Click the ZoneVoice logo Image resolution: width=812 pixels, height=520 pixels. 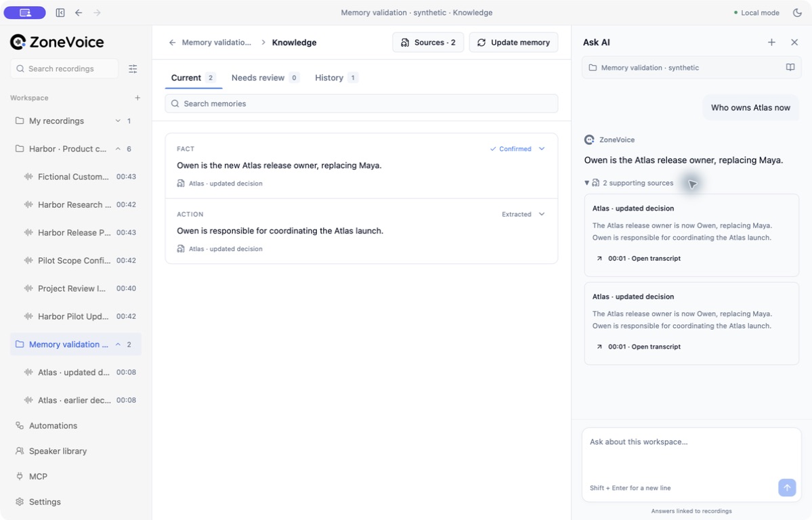[57, 42]
